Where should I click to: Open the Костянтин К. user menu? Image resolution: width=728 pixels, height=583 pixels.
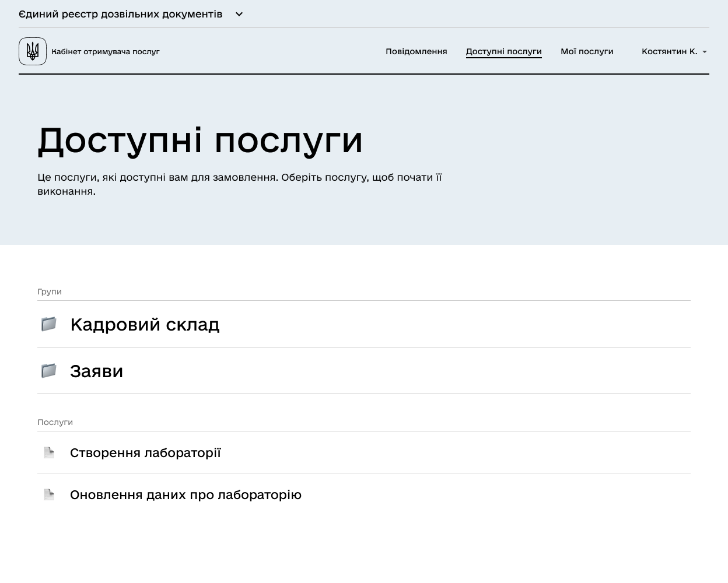click(x=674, y=51)
